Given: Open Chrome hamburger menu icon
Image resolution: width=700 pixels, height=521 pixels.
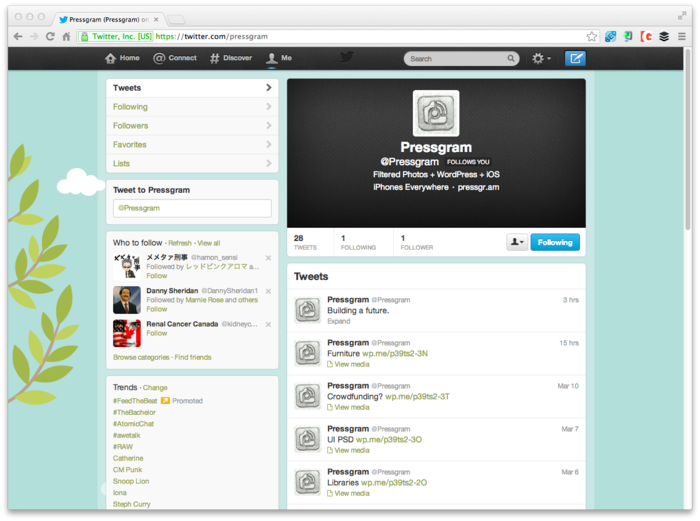Looking at the screenshot, I should [682, 37].
